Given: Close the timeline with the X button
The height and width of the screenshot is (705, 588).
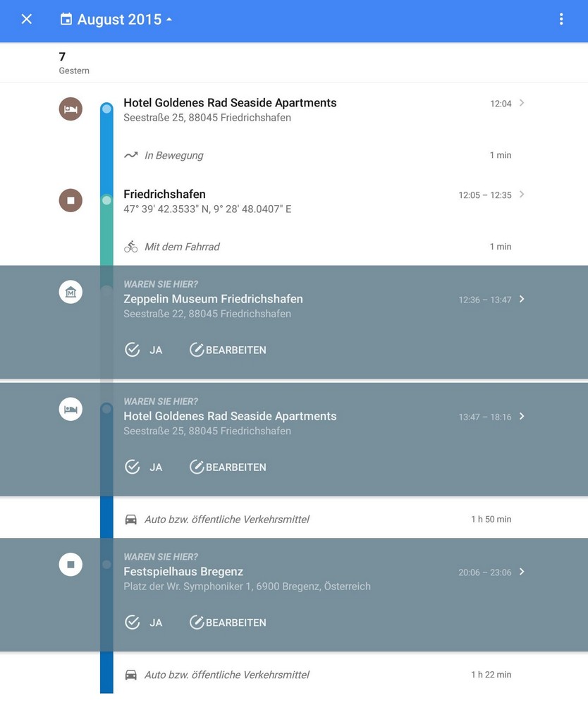Looking at the screenshot, I should (27, 20).
